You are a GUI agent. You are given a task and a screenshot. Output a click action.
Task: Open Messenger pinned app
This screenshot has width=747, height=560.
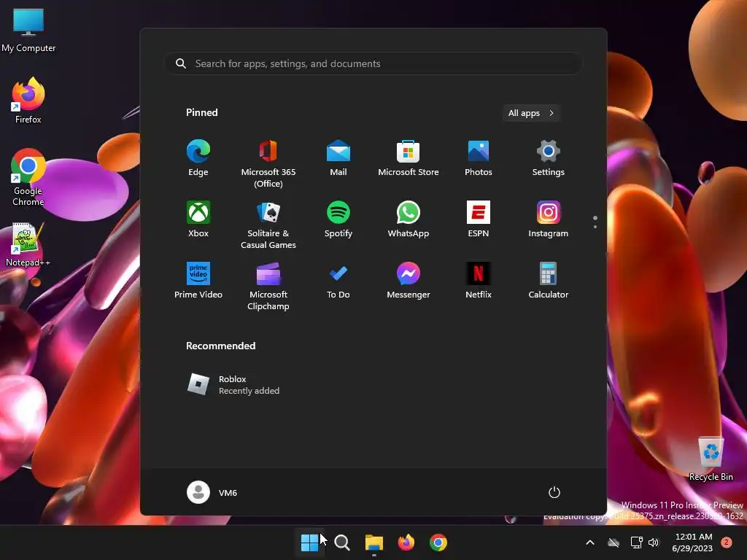409,281
